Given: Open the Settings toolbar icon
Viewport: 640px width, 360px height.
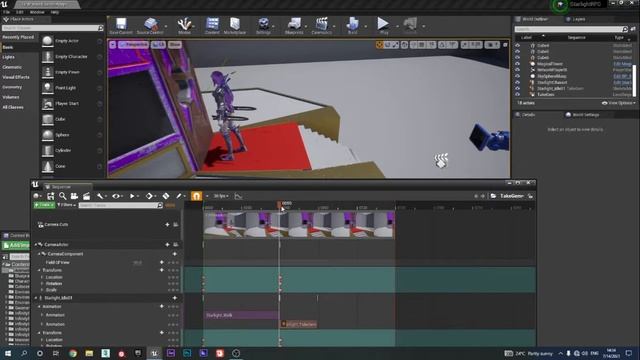Looking at the screenshot, I should (x=263, y=25).
